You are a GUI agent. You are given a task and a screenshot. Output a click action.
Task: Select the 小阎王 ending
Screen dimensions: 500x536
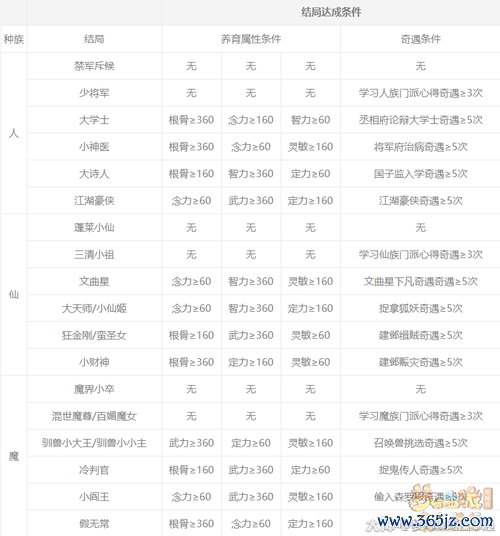94,497
